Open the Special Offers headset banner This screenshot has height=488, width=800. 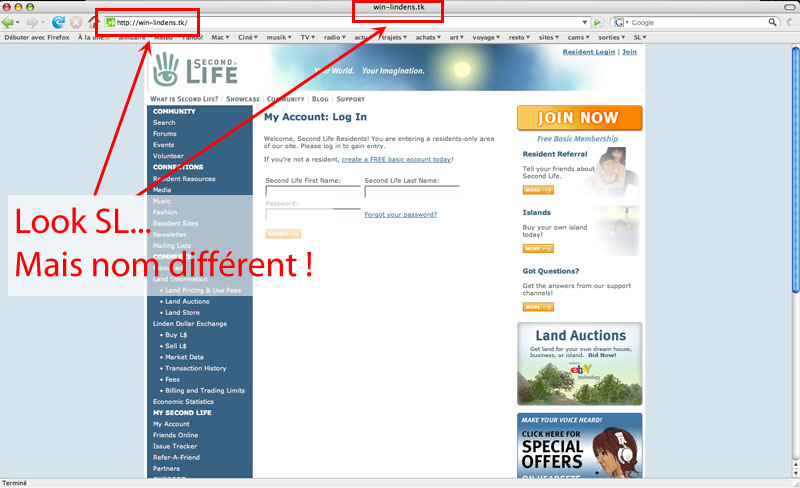tap(580, 446)
